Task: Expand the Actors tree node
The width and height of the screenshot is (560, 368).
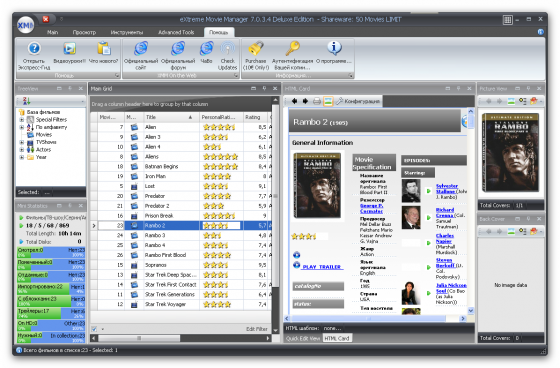Action: [22, 150]
